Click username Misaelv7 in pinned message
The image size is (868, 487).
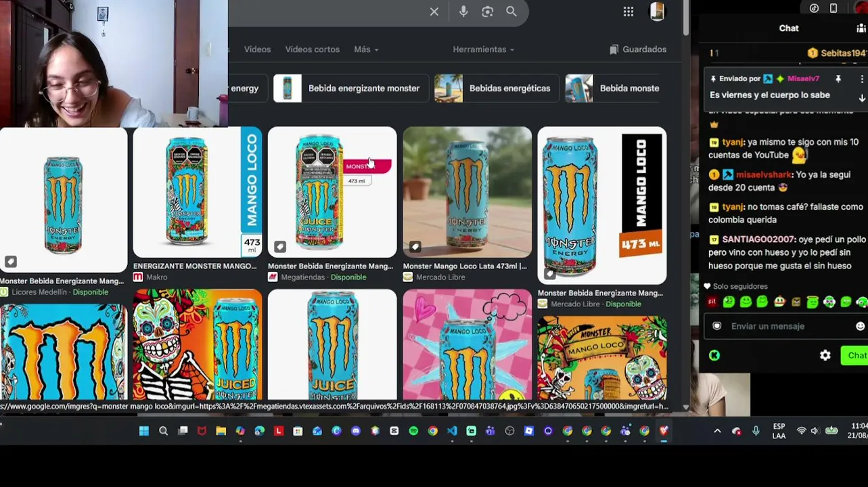pos(803,79)
